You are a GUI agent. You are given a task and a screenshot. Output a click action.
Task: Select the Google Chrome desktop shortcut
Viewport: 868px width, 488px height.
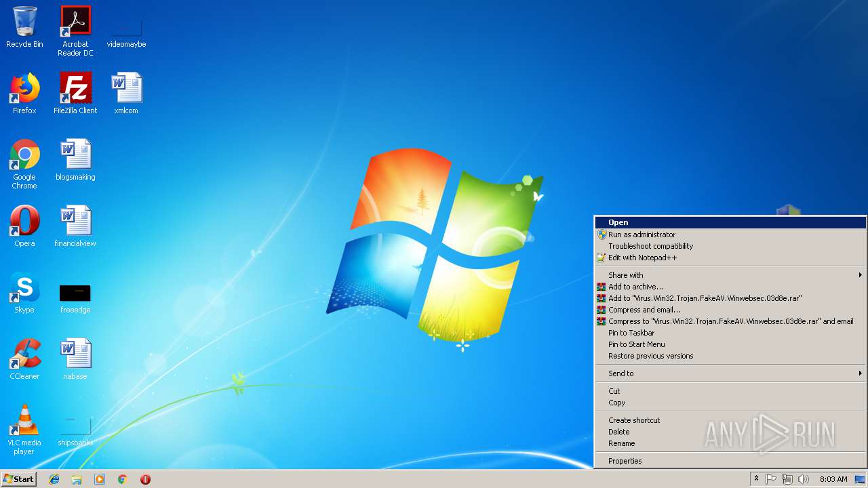24,164
